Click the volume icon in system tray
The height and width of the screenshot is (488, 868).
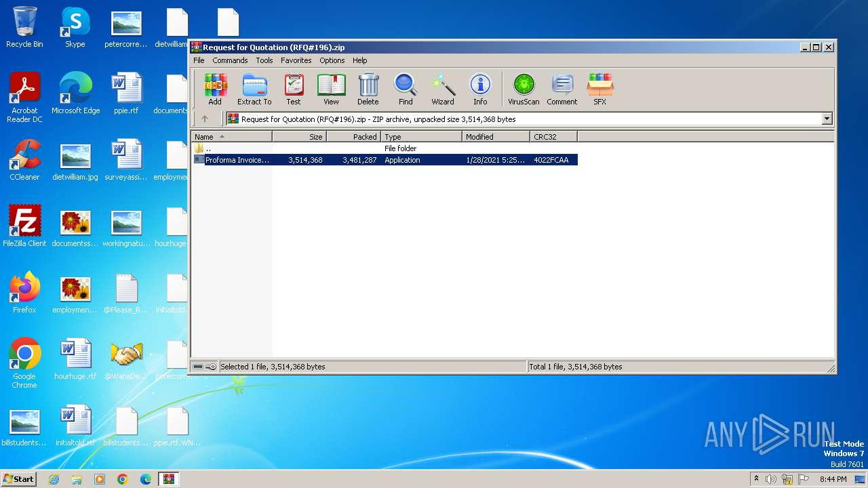tap(771, 479)
